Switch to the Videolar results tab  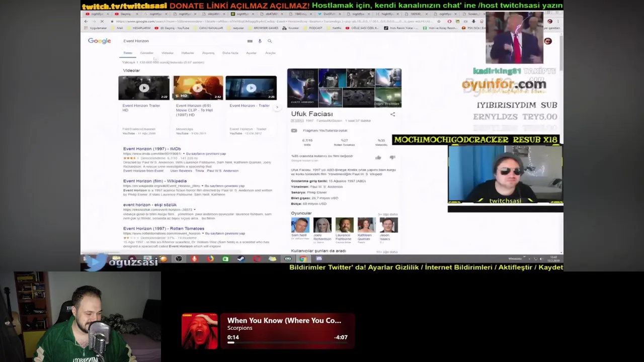(x=168, y=53)
